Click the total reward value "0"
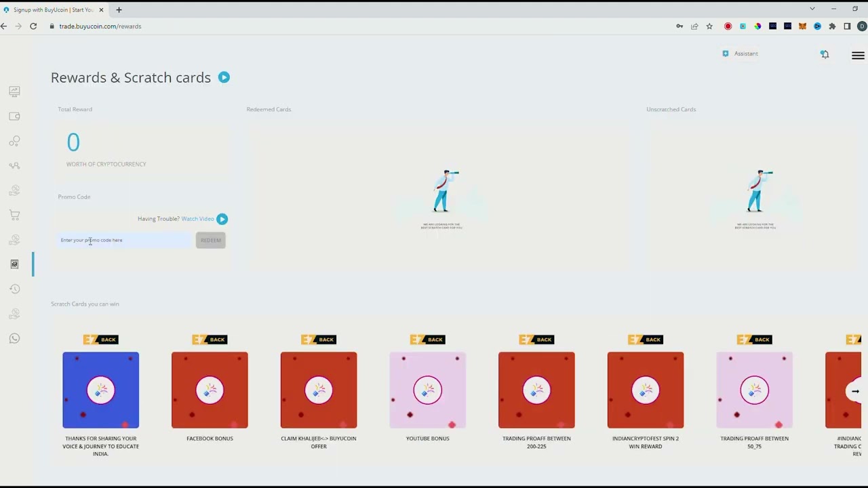Screen dimensions: 868x488 point(73,142)
